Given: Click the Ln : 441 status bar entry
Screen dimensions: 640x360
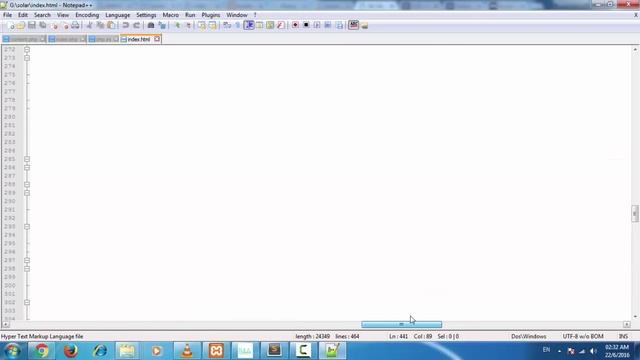Looking at the screenshot, I should coord(398,336).
